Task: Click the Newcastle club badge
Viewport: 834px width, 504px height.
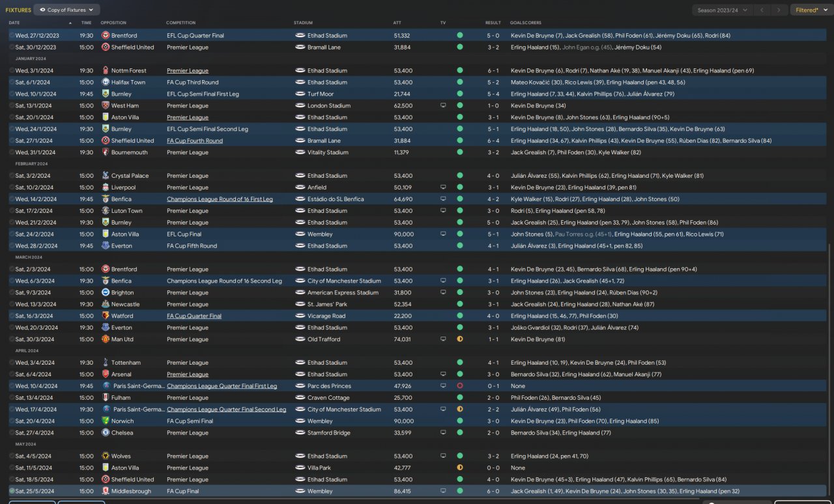Action: tap(106, 304)
